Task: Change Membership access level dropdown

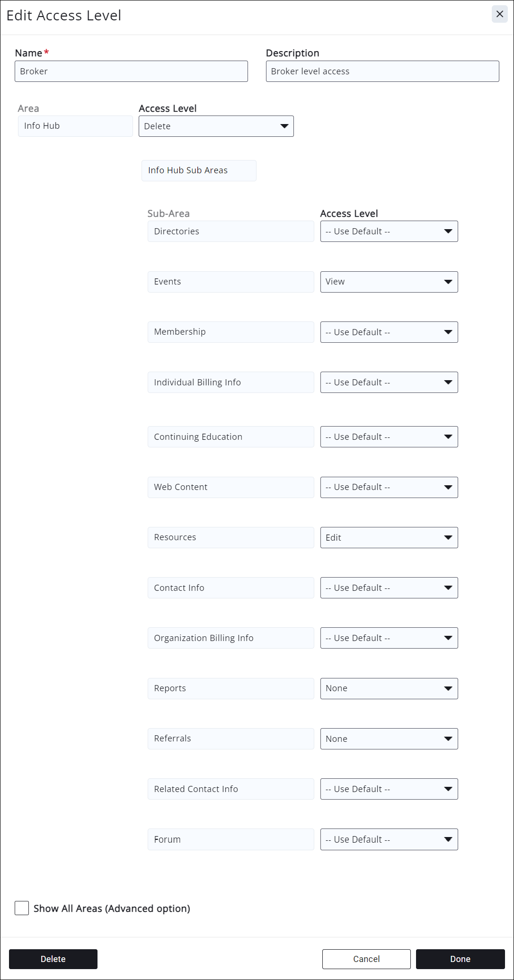Action: point(389,332)
